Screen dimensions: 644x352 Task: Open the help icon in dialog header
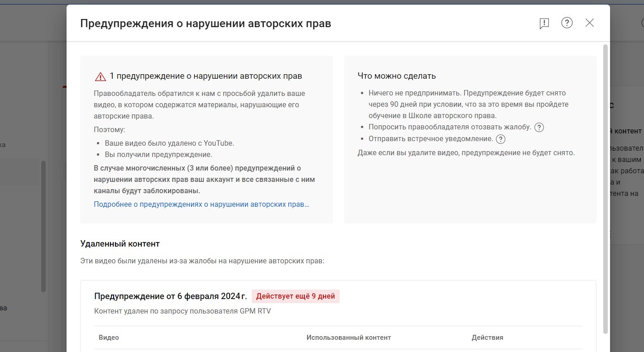coord(567,23)
